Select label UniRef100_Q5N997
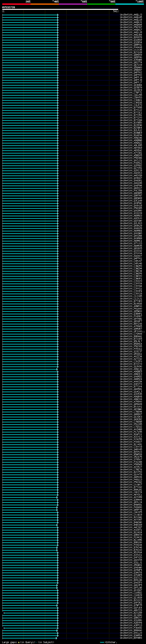Viewport: 146px width, 644px height. click(131, 70)
